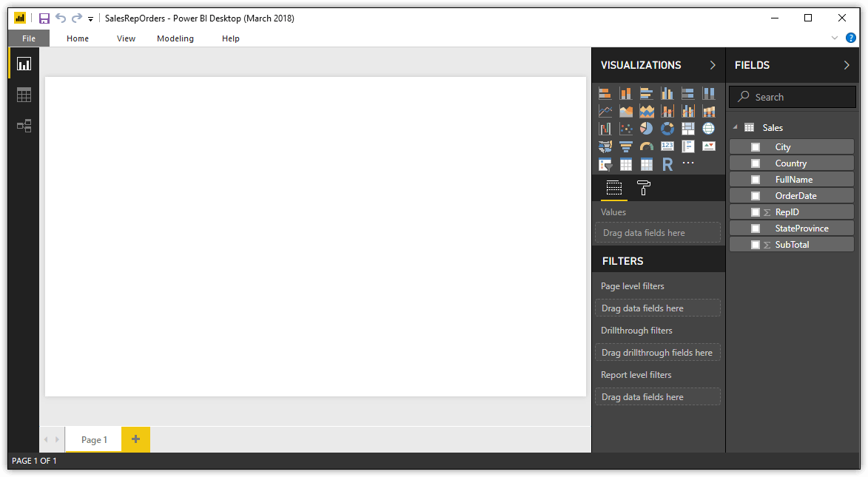Select the Page 1 tab
This screenshot has height=477, width=868.
(93, 440)
